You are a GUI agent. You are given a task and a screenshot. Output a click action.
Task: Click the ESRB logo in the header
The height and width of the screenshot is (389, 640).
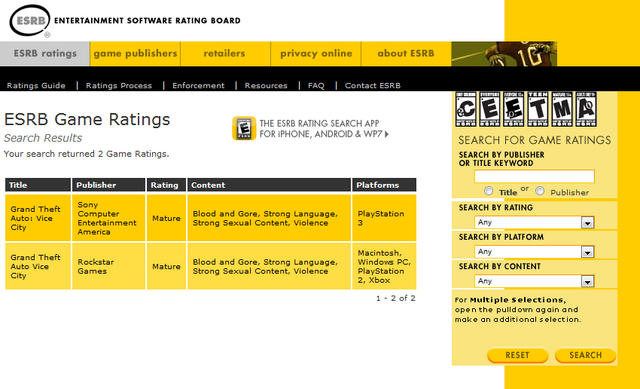tap(30, 20)
